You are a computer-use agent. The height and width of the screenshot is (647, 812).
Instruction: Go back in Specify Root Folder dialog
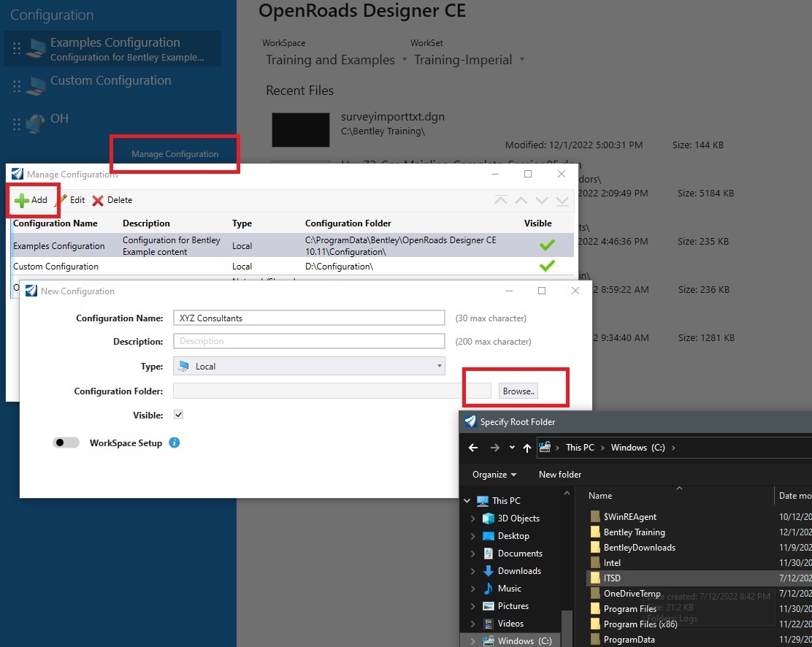click(x=473, y=448)
